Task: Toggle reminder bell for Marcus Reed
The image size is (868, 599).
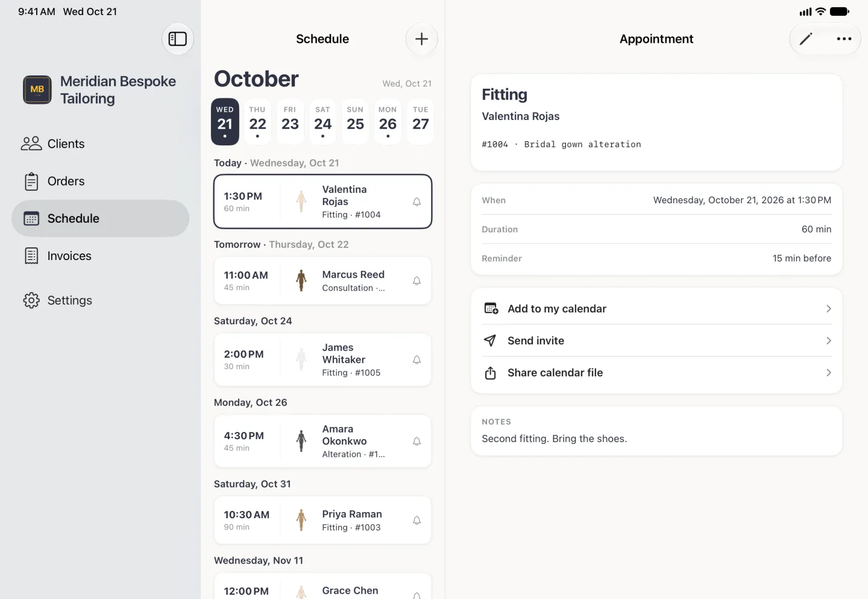Action: pos(417,281)
